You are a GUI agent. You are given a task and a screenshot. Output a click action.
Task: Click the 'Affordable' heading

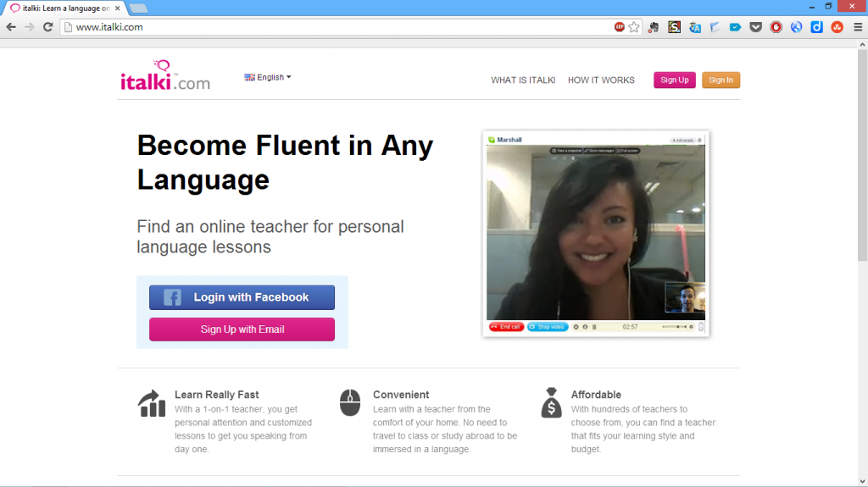(x=596, y=395)
